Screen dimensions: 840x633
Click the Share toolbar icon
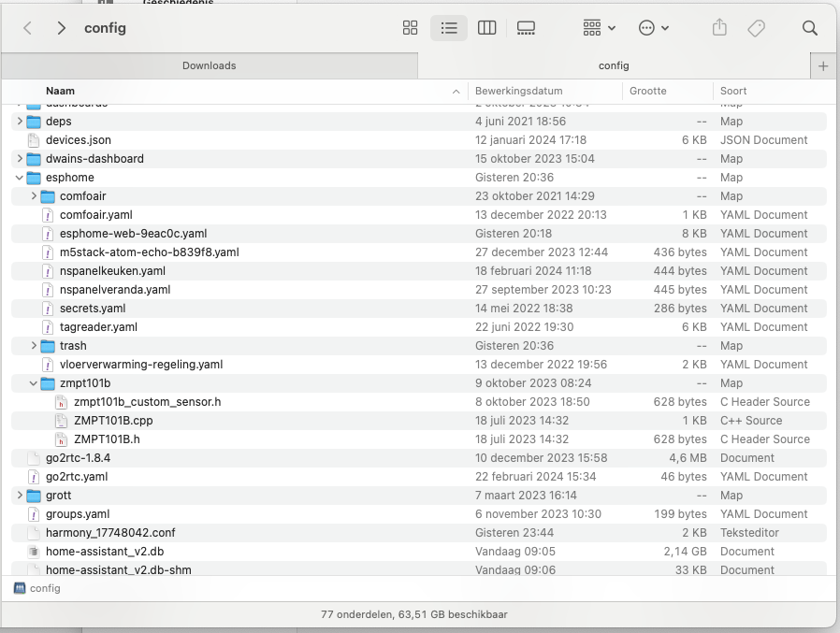point(719,28)
